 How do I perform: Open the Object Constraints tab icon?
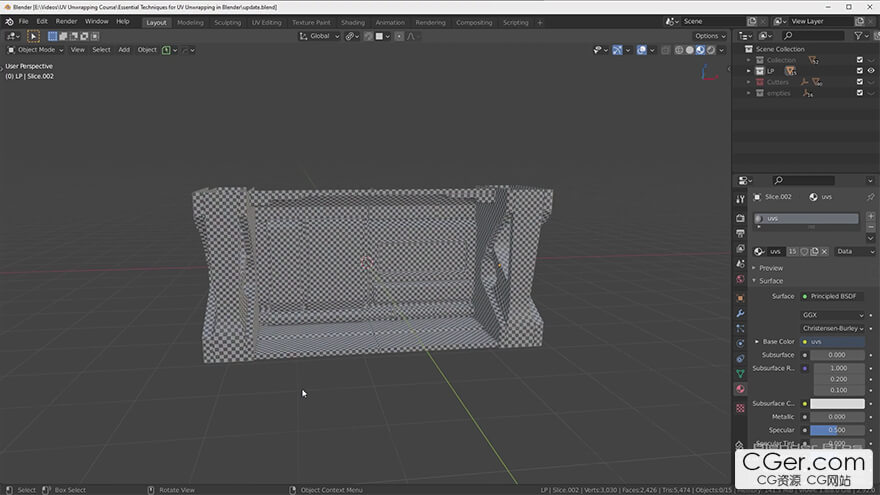(x=740, y=359)
